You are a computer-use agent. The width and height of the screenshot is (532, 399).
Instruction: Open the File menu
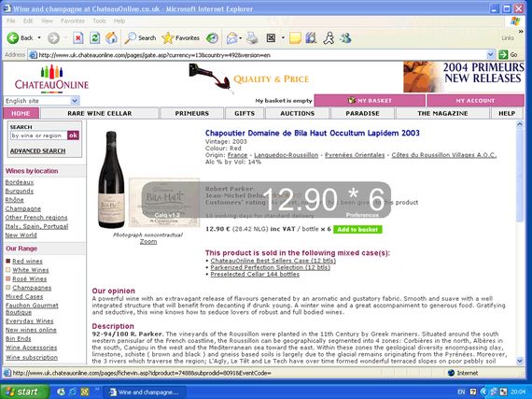(11, 21)
